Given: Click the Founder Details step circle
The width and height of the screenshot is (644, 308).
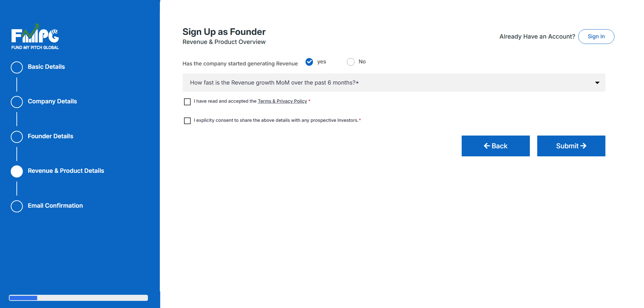Looking at the screenshot, I should 17,137.
